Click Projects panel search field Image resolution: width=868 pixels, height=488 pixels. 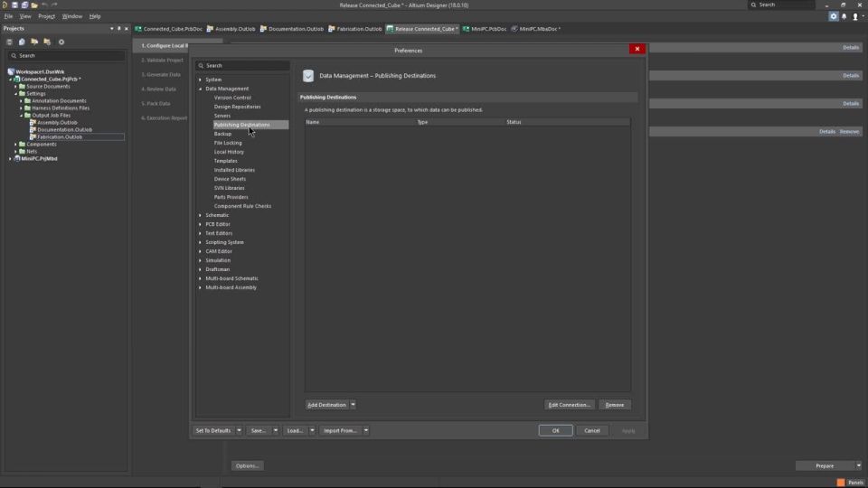click(x=65, y=56)
